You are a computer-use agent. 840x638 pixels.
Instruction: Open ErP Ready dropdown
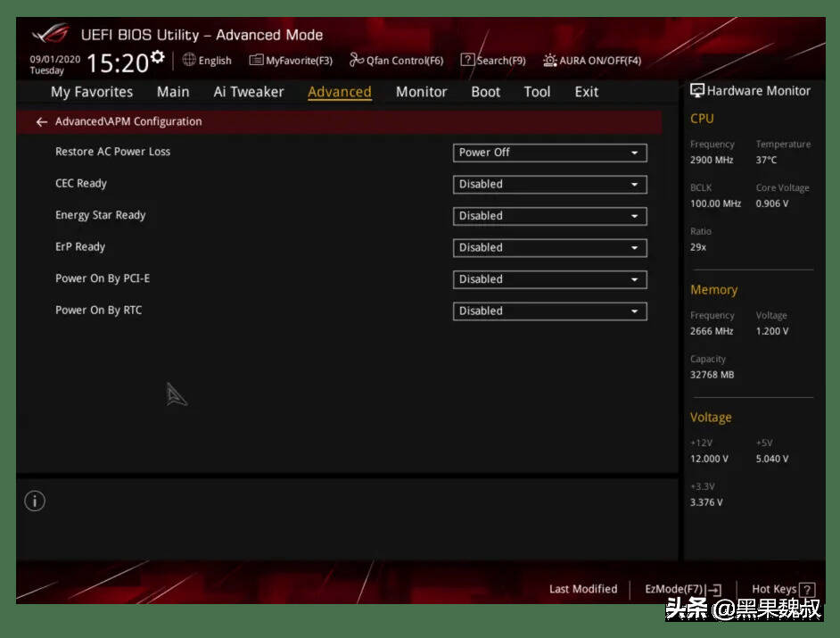pos(549,248)
